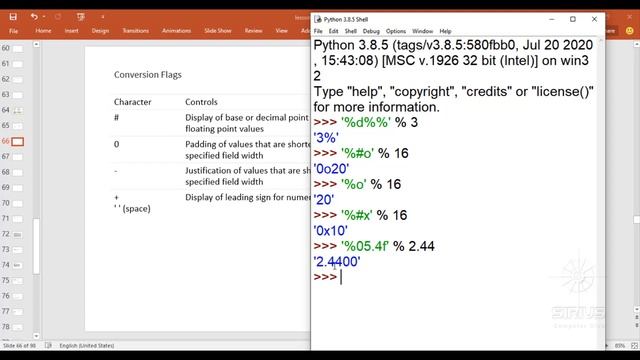
Task: Select slide 62 thumbnail
Action: [18, 80]
